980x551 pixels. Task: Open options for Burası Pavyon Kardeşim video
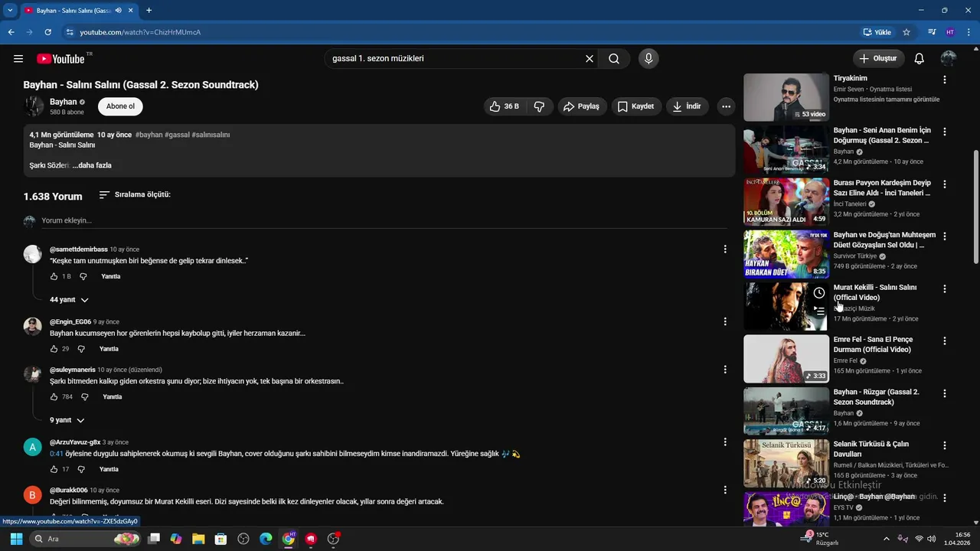click(944, 184)
